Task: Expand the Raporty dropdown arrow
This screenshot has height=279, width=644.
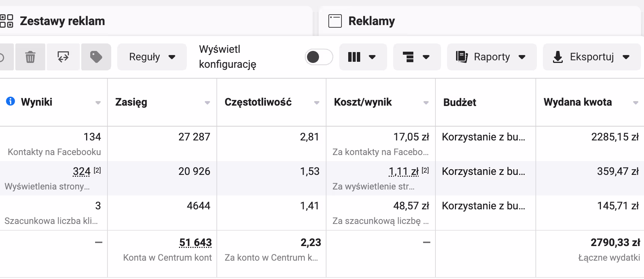Action: (x=522, y=57)
